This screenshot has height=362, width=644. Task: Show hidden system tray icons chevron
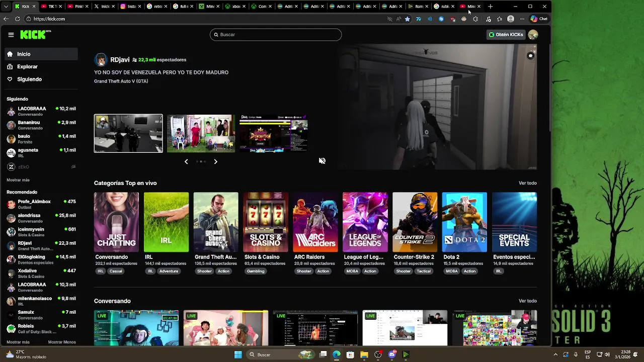tap(555, 354)
